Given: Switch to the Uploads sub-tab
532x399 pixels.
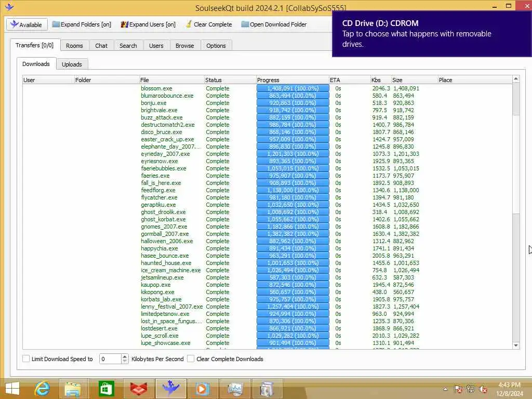Looking at the screenshot, I should tap(72, 64).
